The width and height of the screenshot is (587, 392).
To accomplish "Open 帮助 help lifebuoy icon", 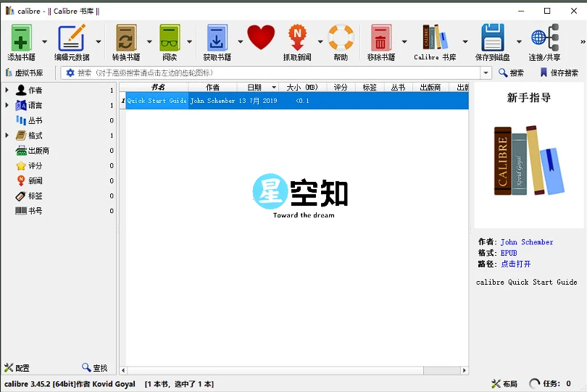I will [x=341, y=38].
